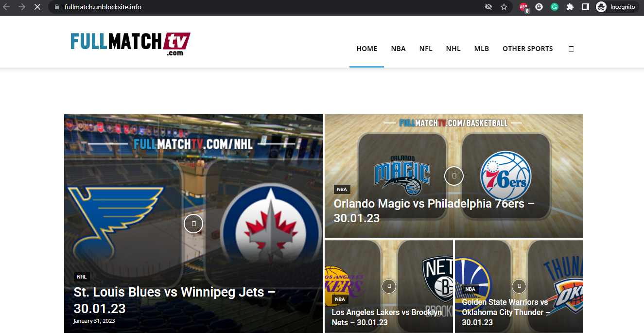Play the Lakers vs Brooklyn Nets match
Image resolution: width=644 pixels, height=333 pixels.
pyautogui.click(x=388, y=286)
